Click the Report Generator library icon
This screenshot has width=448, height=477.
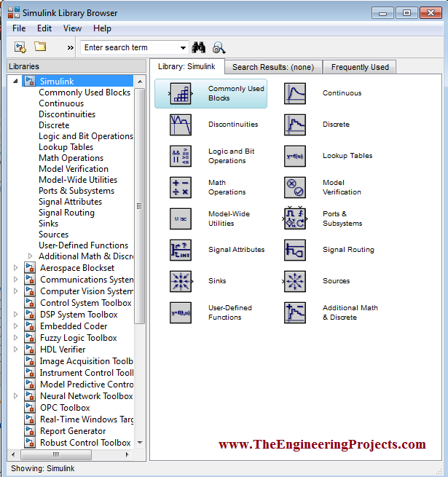[x=30, y=431]
